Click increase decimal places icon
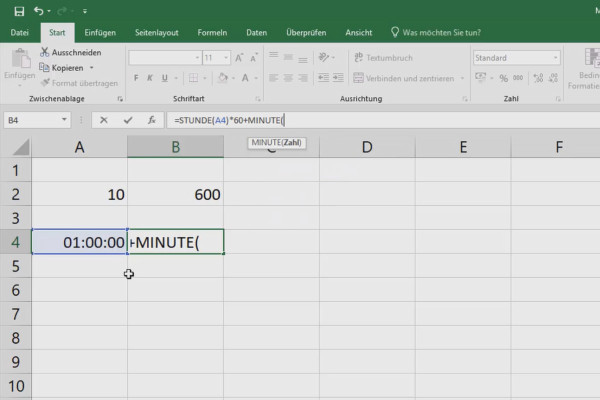This screenshot has height=400, width=600. point(538,78)
